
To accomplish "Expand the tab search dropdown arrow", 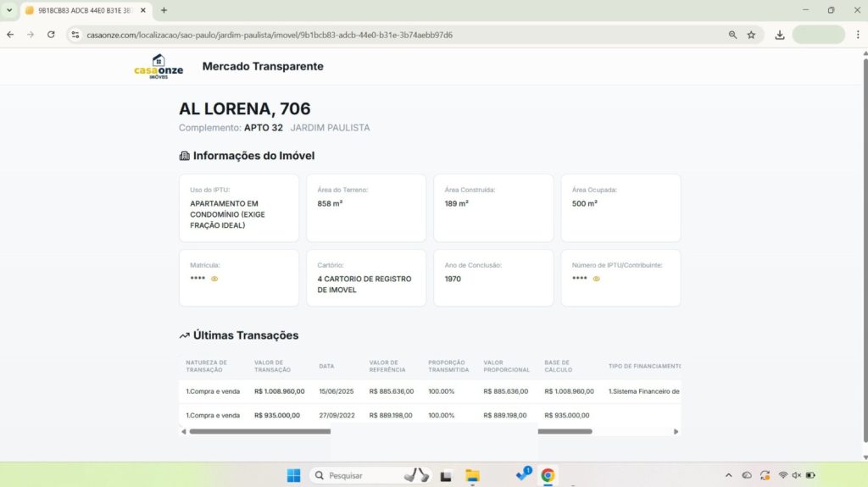I will (8, 10).
